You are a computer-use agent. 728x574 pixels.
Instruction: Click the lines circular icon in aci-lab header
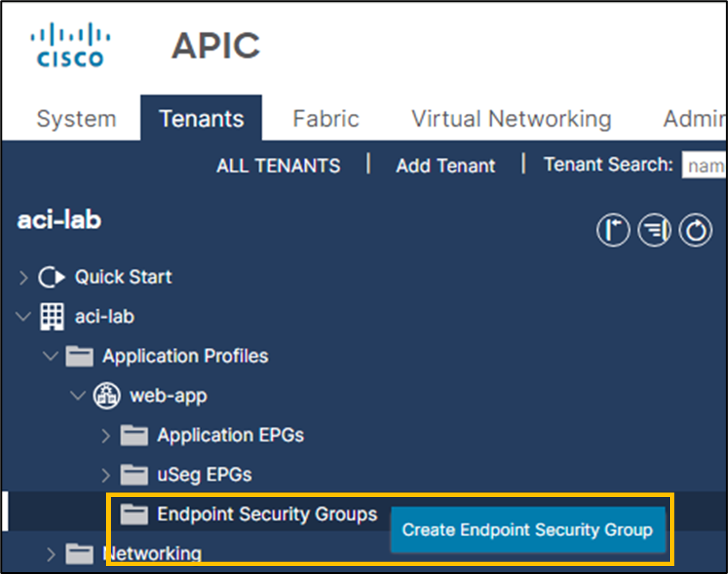click(x=654, y=230)
